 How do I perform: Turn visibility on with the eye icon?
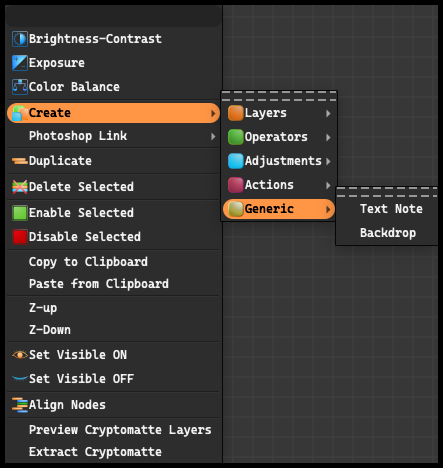(20, 355)
